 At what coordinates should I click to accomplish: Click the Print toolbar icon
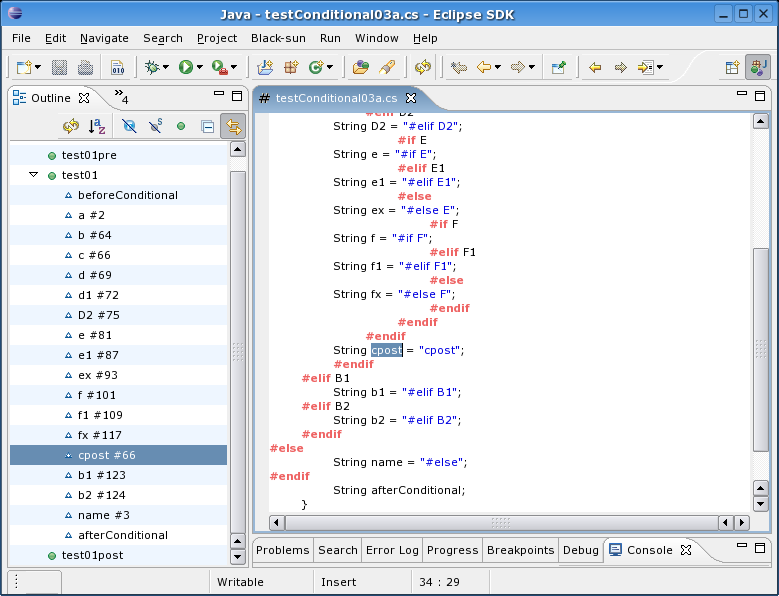(x=86, y=67)
